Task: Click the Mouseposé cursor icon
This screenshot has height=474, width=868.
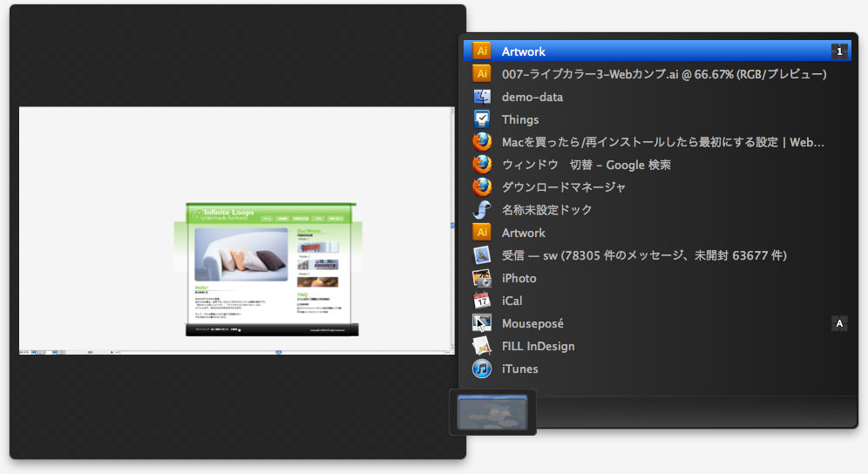Action: [x=482, y=323]
